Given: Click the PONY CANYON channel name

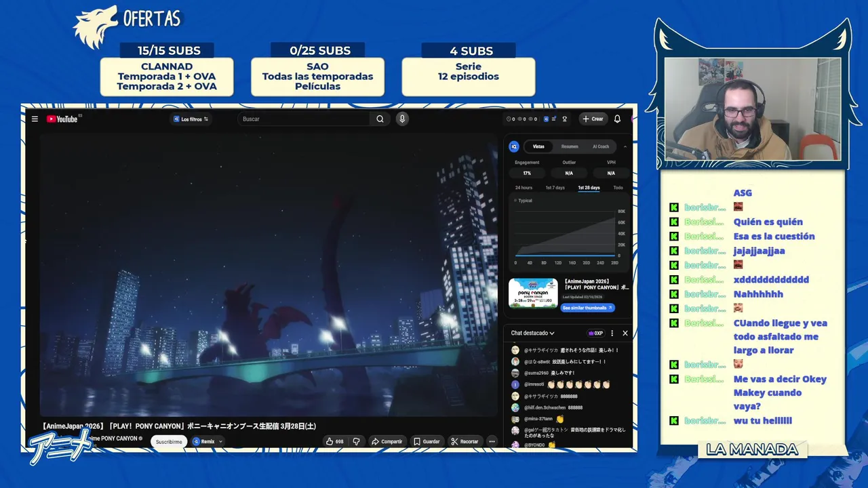Looking at the screenshot, I should 120,439.
